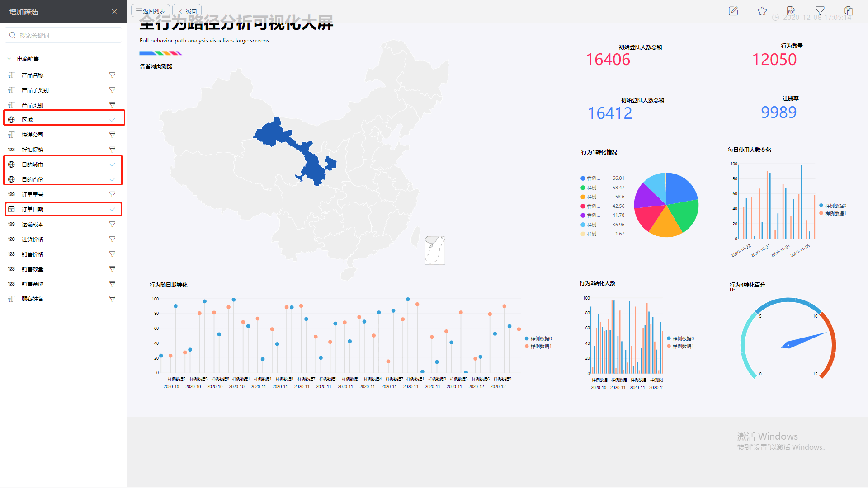Click the copy dashboard icon
Viewport: 868px width, 488px height.
point(849,11)
